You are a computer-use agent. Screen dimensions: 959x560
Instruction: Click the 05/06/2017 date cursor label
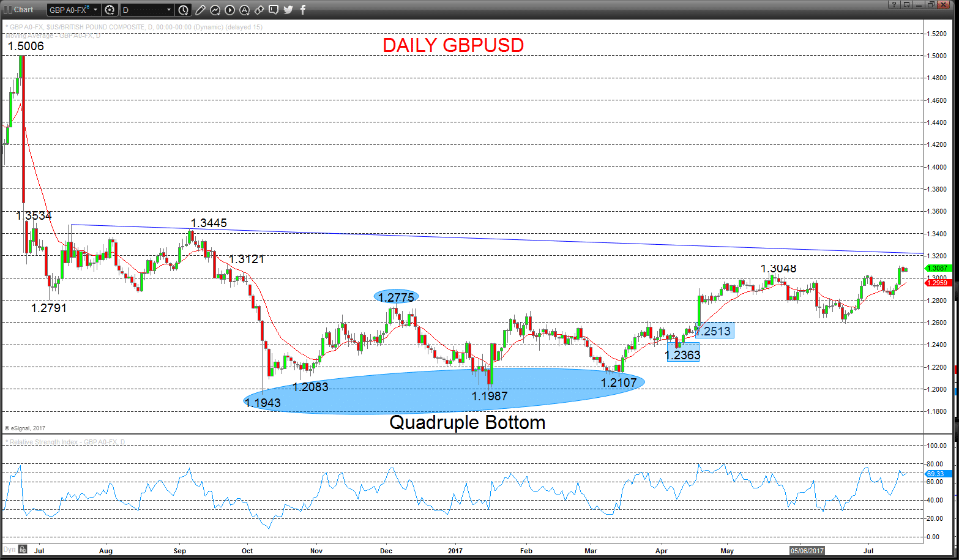(x=807, y=551)
